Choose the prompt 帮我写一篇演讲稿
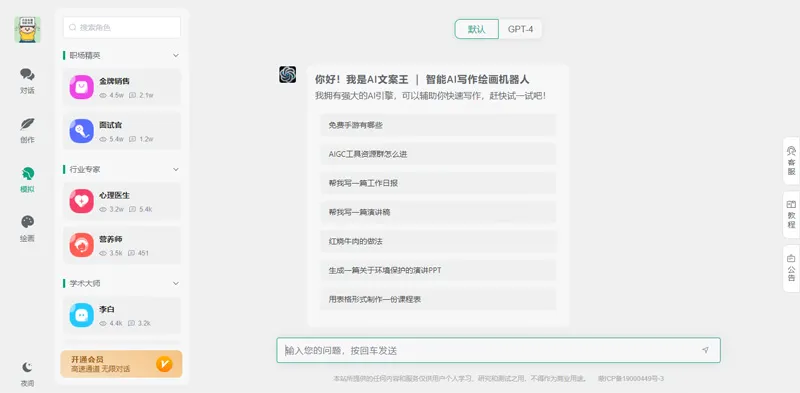This screenshot has width=800, height=393. point(438,212)
